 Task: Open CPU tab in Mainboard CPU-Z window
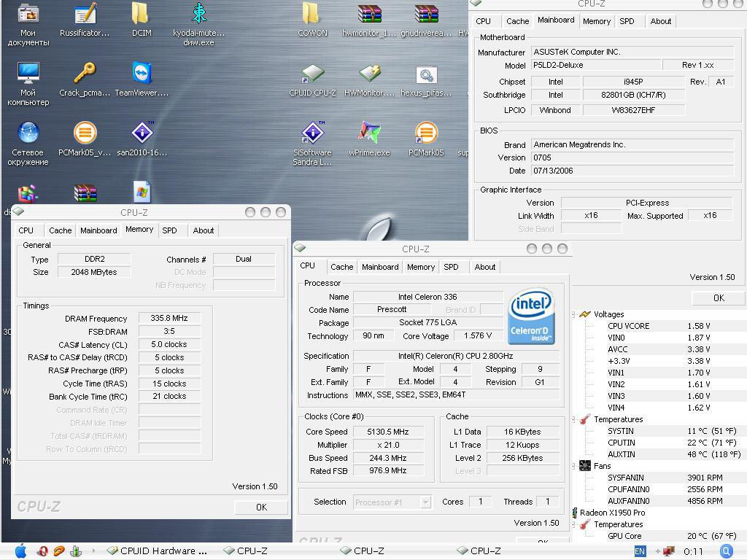tap(483, 21)
